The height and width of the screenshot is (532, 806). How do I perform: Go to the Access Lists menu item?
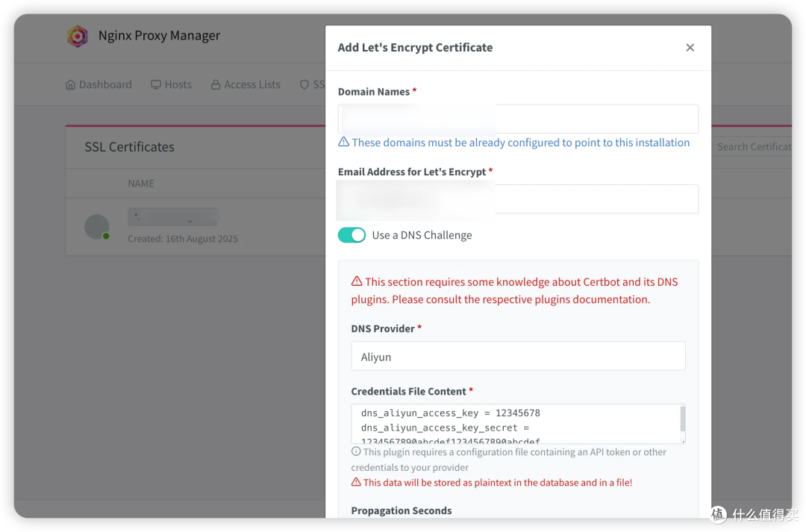[x=252, y=85]
